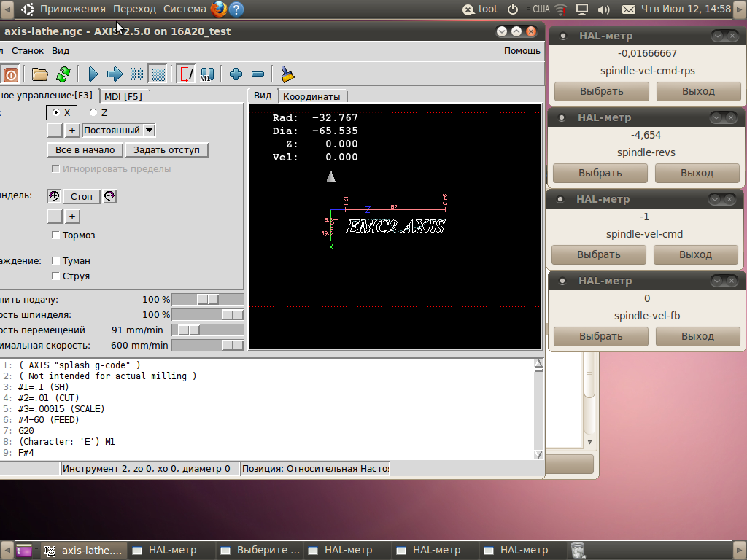Open the Переход menu
The width and height of the screenshot is (747, 560).
[x=134, y=9]
